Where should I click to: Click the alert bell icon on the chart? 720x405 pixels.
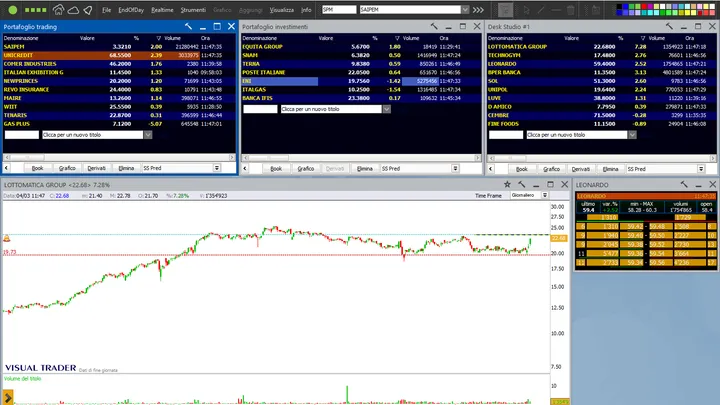pos(6,238)
